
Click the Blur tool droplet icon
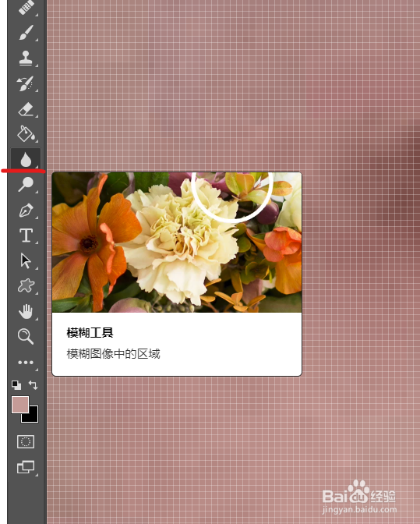26,159
